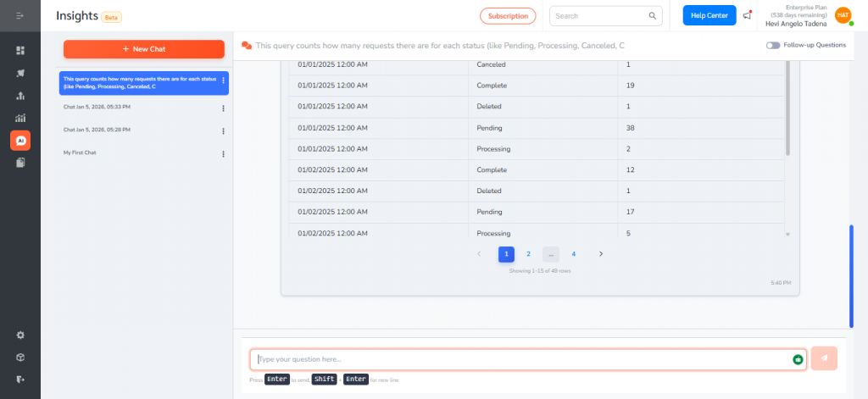Click the logout icon at sidebar bottom

pos(20,379)
